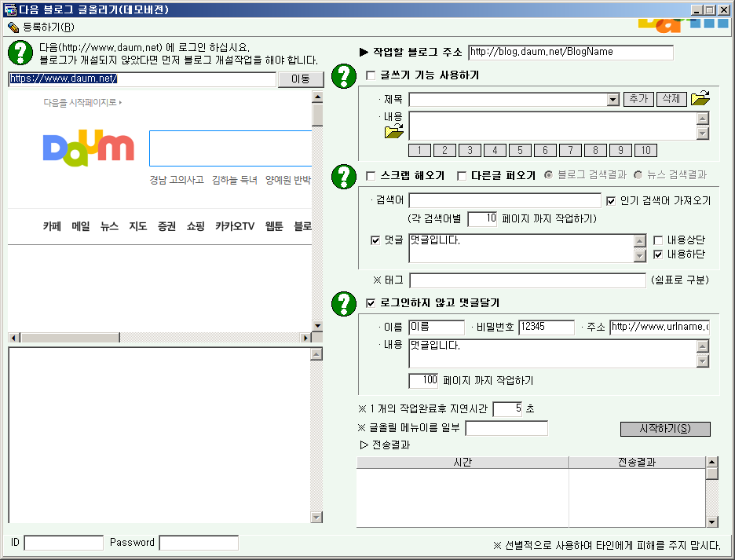Click the green help icon beside 스크랩 해오기

tap(344, 176)
